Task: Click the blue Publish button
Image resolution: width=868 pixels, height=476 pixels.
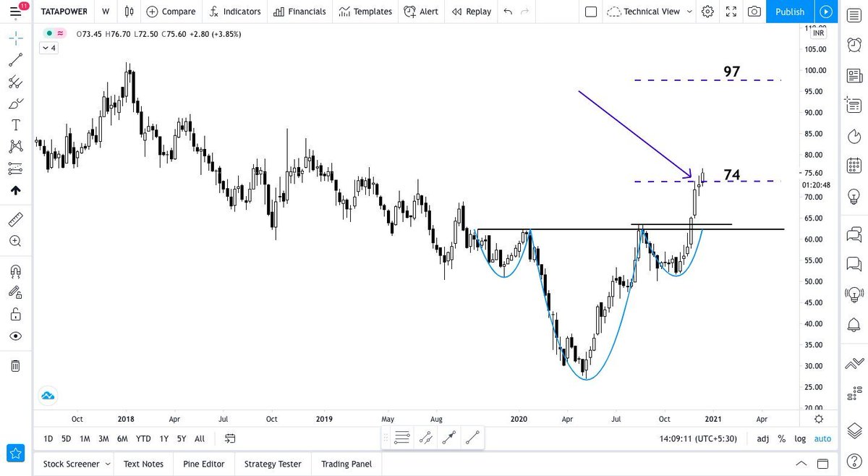Action: (790, 12)
